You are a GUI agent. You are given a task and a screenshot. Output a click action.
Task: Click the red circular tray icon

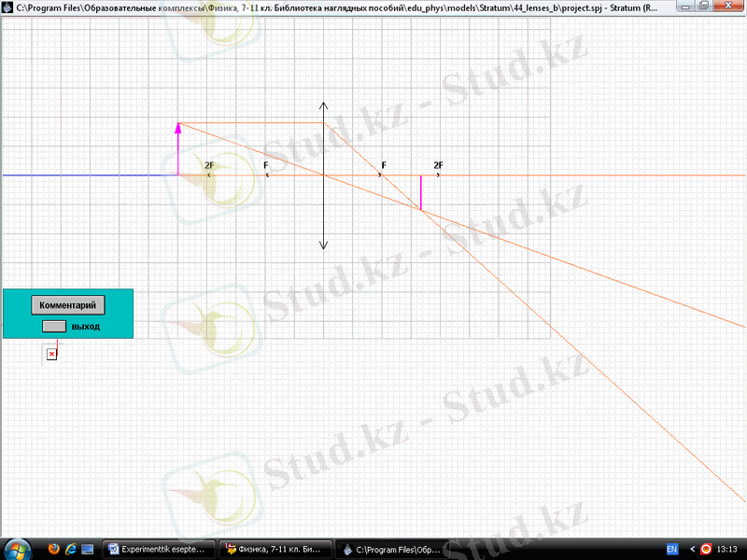pos(706,550)
